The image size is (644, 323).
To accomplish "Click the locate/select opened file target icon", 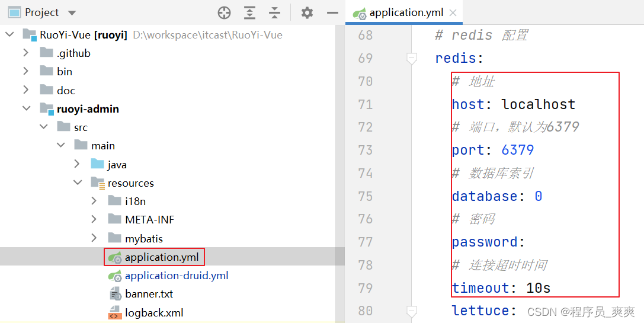I will click(x=225, y=12).
